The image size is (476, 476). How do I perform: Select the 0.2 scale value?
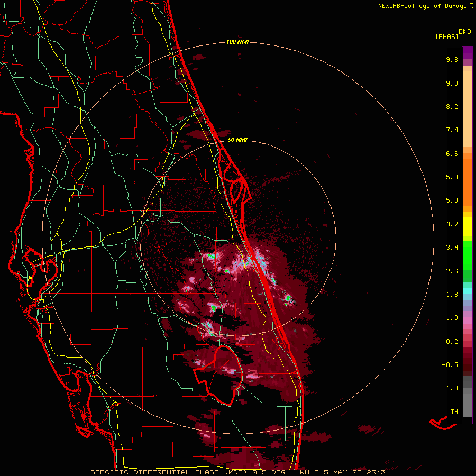tap(452, 342)
